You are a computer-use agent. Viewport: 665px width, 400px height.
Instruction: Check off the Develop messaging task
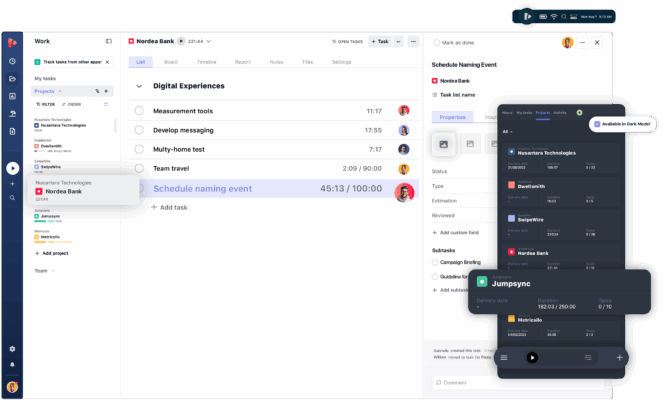pos(139,130)
